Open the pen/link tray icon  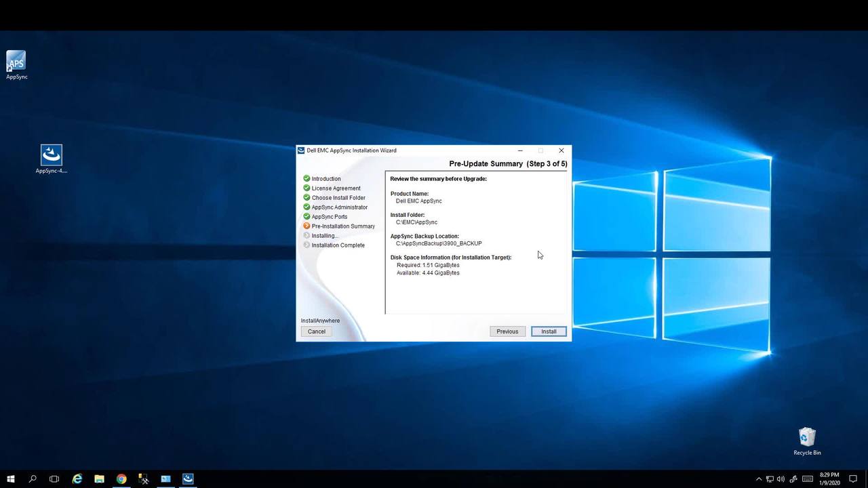793,479
